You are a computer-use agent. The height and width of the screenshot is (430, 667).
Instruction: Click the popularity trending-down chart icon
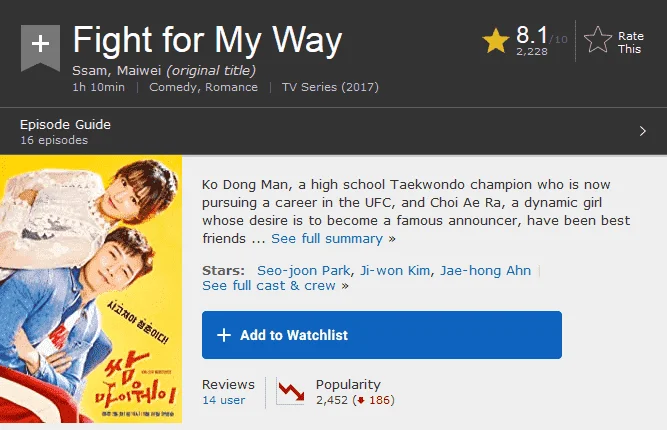(291, 391)
